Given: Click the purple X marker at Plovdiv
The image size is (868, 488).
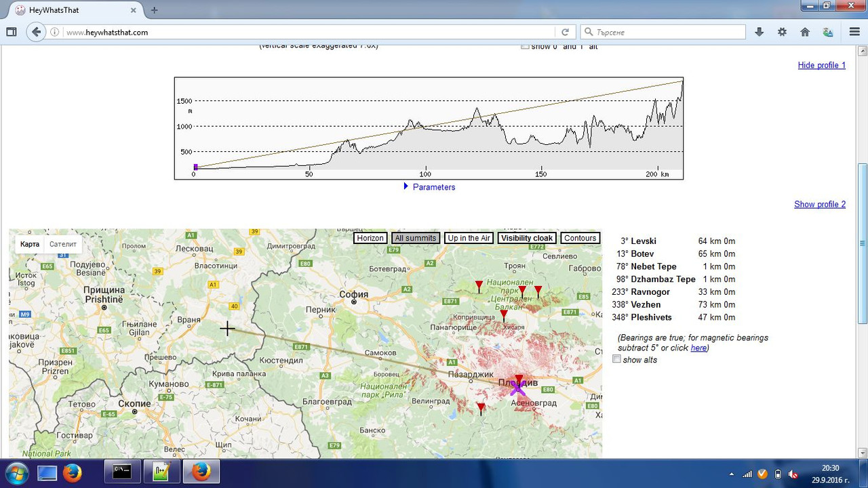Looking at the screenshot, I should tap(517, 388).
